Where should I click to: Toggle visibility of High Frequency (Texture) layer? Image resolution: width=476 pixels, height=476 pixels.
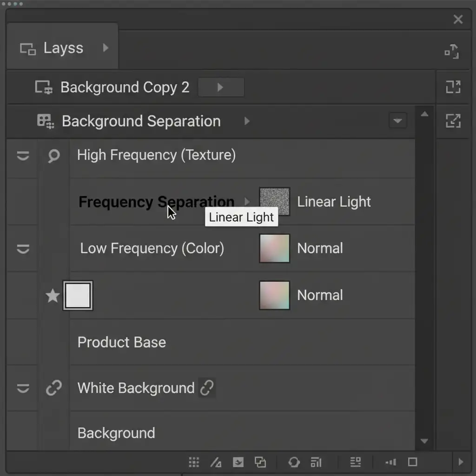(x=23, y=156)
